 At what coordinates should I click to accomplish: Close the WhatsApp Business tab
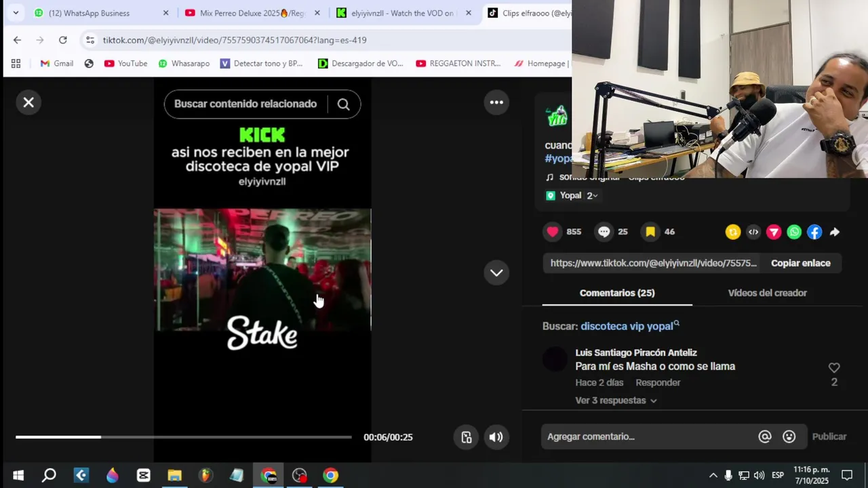(166, 13)
